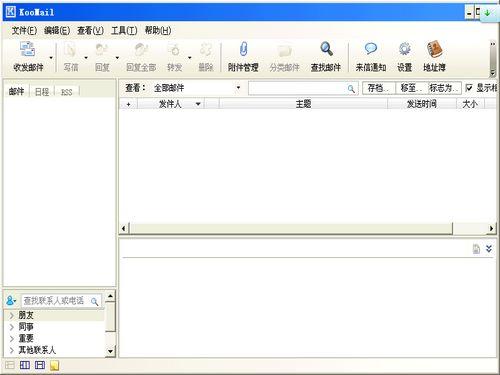
Task: Open the 查看(V) menu
Action: click(90, 31)
